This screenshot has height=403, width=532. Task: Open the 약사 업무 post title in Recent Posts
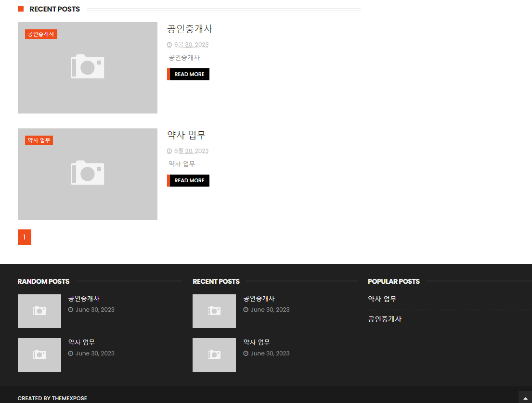186,135
